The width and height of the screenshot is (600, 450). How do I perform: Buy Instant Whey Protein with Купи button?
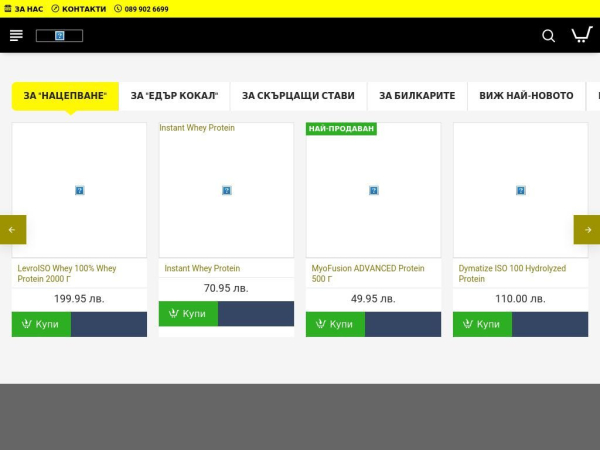pyautogui.click(x=188, y=313)
